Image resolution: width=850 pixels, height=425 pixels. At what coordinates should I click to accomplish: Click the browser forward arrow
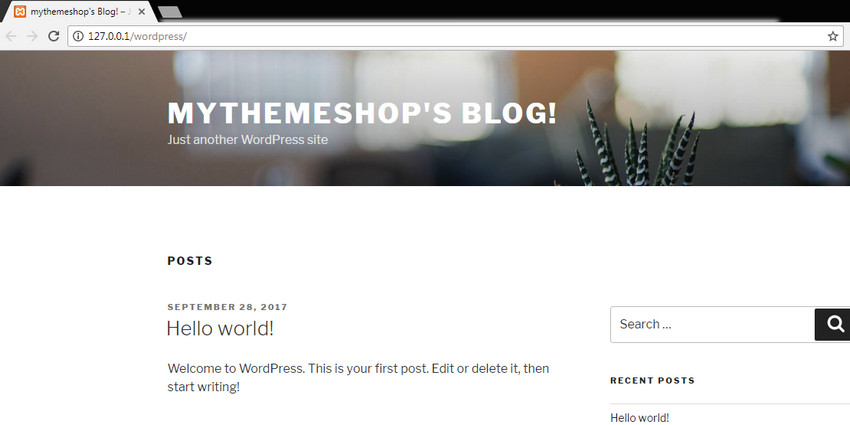(x=32, y=36)
